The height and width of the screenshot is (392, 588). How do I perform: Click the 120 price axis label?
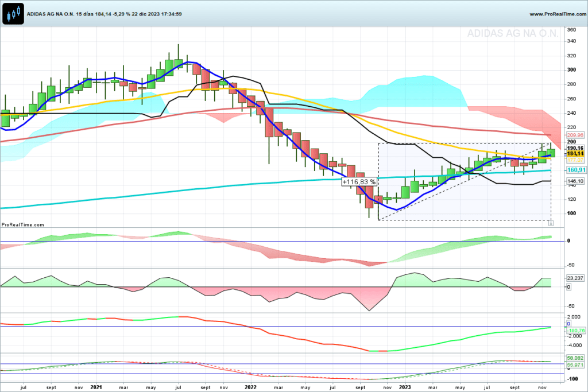[571, 199]
